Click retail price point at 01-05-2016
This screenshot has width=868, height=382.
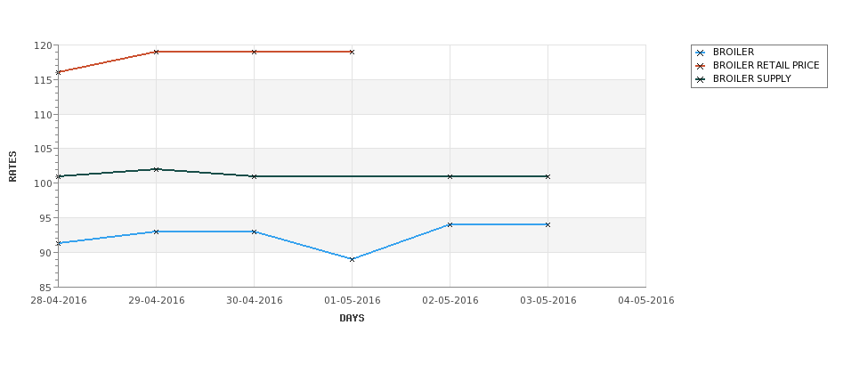point(352,52)
